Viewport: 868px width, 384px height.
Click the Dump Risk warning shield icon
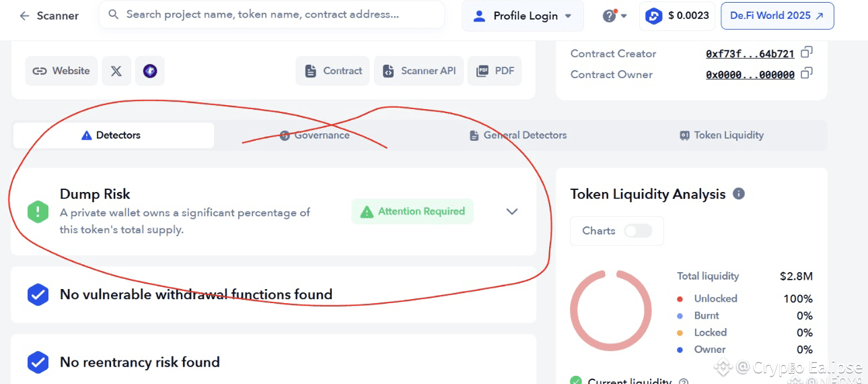click(x=38, y=212)
